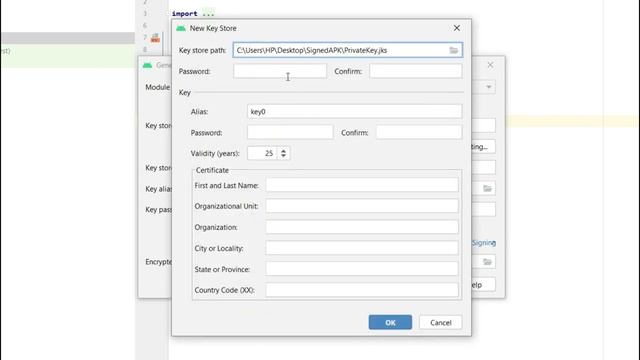Click the Alias field containing key0
The width and height of the screenshot is (640, 360).
click(x=354, y=111)
